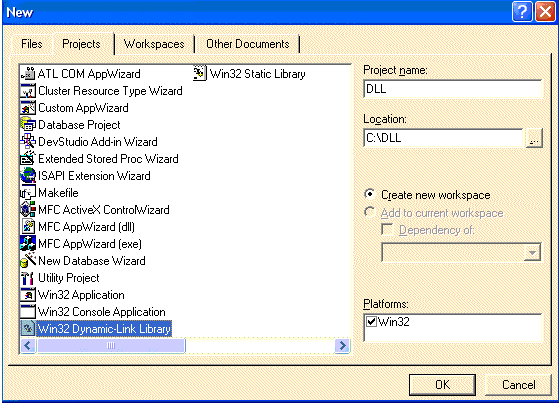Switch to the Projects tab
The image size is (559, 403).
[82, 44]
